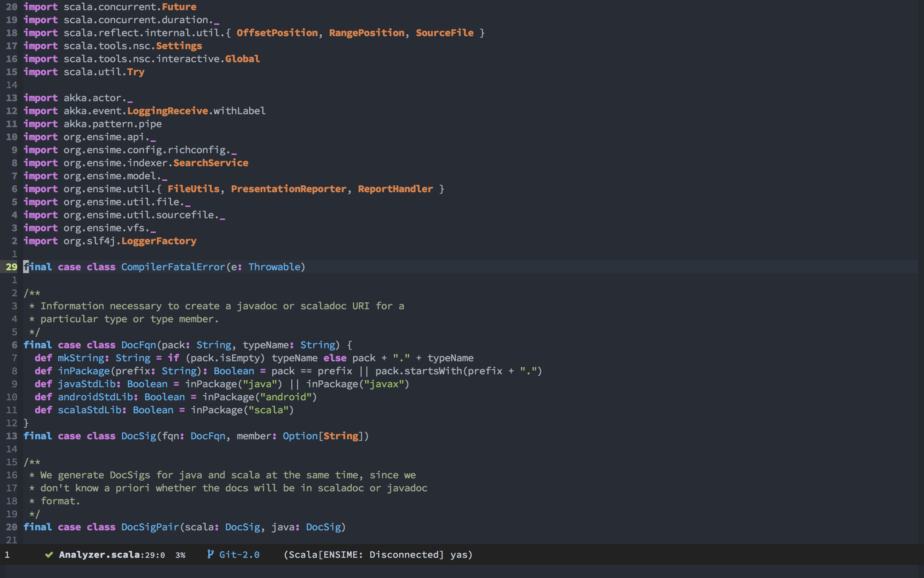Click the Scala major mode label
924x578 pixels.
303,555
